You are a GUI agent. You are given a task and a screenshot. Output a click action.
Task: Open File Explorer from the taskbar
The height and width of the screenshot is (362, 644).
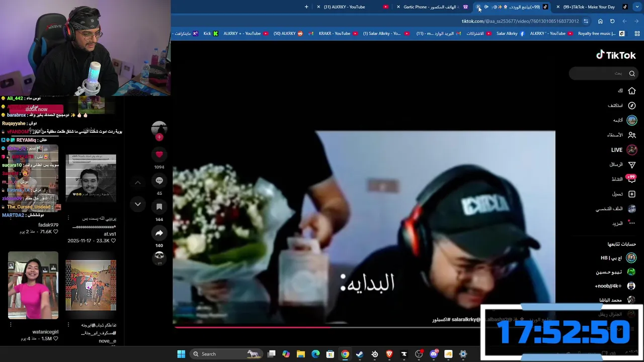point(301,354)
